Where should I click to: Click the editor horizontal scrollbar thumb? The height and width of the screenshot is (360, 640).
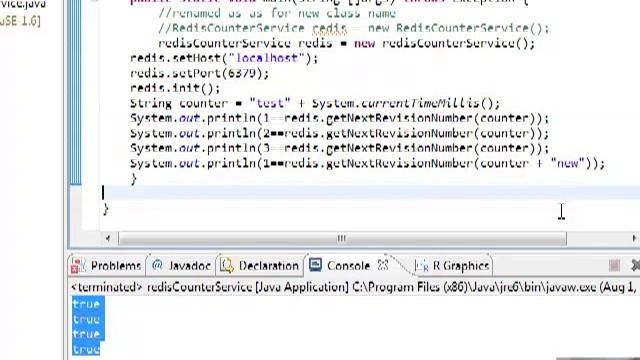(x=342, y=238)
